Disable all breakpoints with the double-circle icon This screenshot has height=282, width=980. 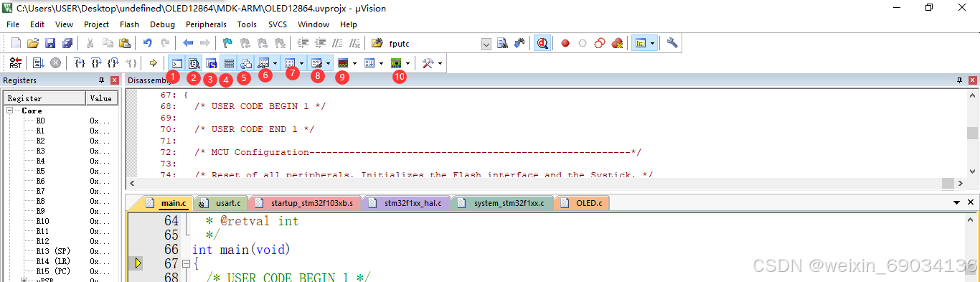(600, 43)
